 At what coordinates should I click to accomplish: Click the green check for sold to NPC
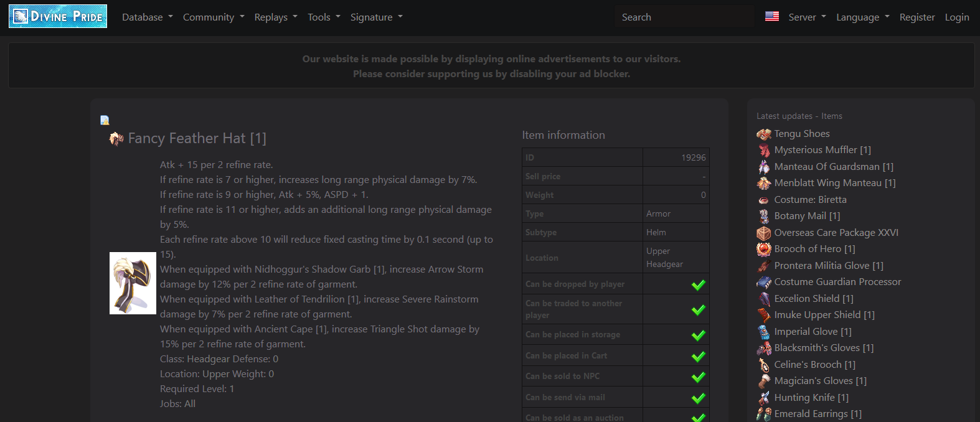point(699,377)
